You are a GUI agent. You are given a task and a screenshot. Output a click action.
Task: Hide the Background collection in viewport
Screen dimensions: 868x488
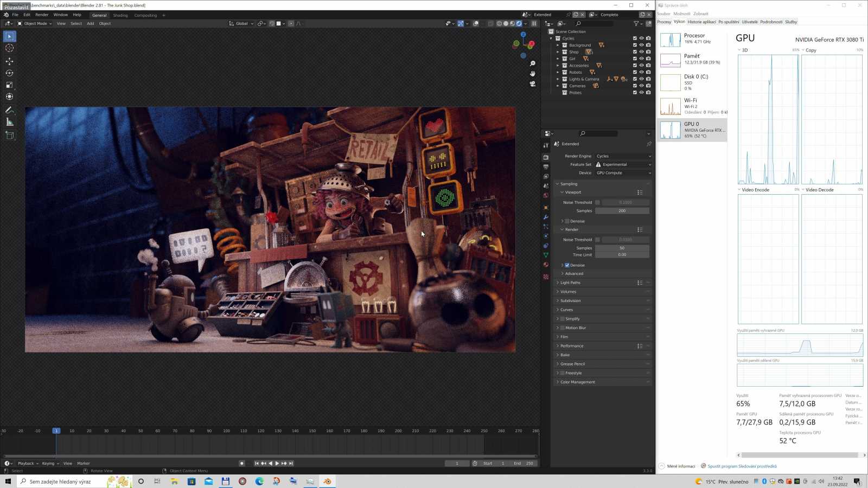tap(641, 45)
